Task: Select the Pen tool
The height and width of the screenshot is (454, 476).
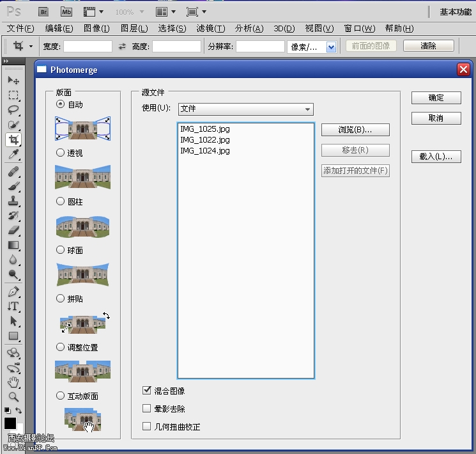Action: point(13,292)
